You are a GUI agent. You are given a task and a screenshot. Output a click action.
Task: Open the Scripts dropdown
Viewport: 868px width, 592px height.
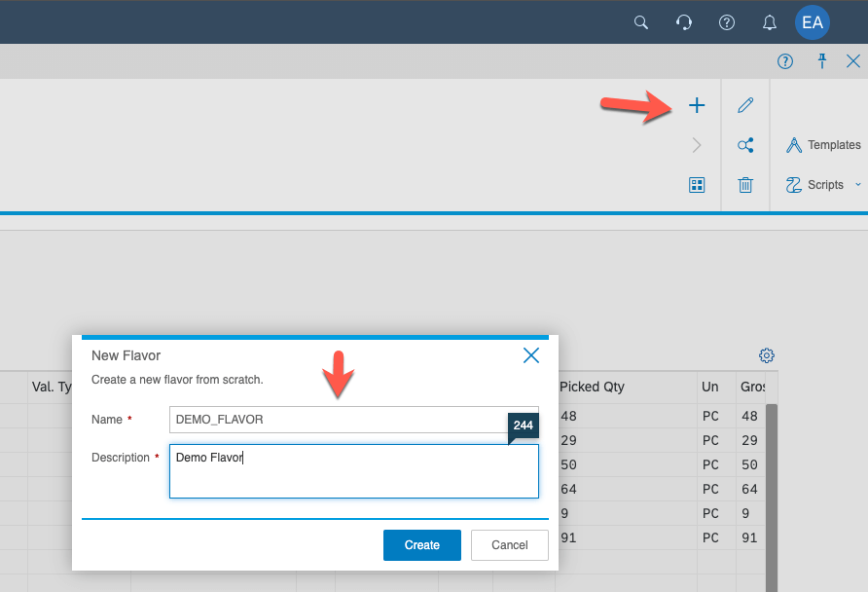click(823, 185)
